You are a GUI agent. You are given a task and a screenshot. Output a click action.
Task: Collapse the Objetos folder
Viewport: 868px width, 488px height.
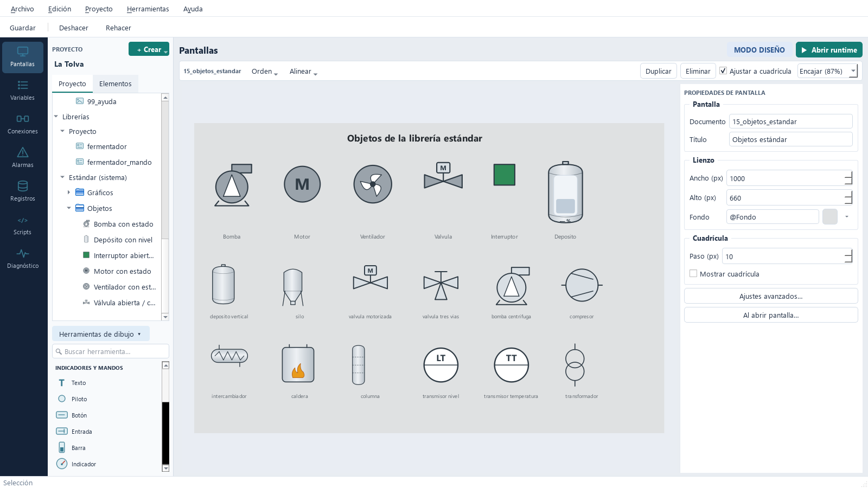(x=69, y=208)
